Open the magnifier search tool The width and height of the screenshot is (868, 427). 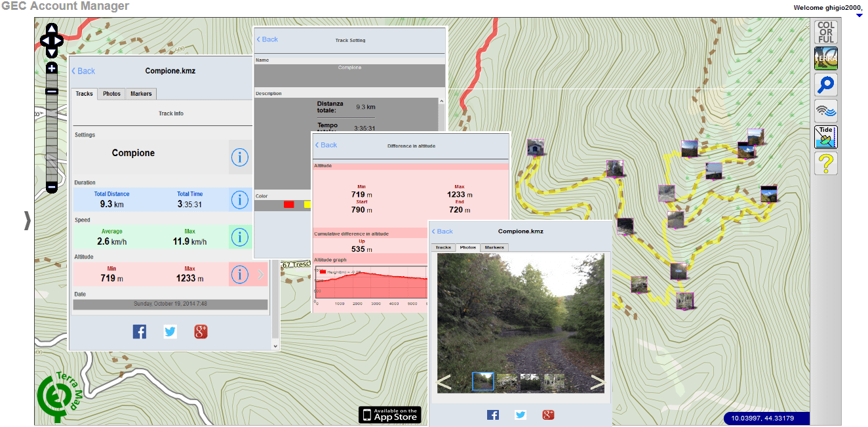click(826, 85)
